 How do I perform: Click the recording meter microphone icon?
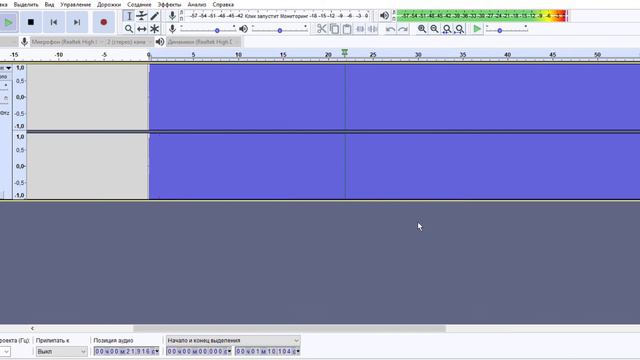(172, 16)
